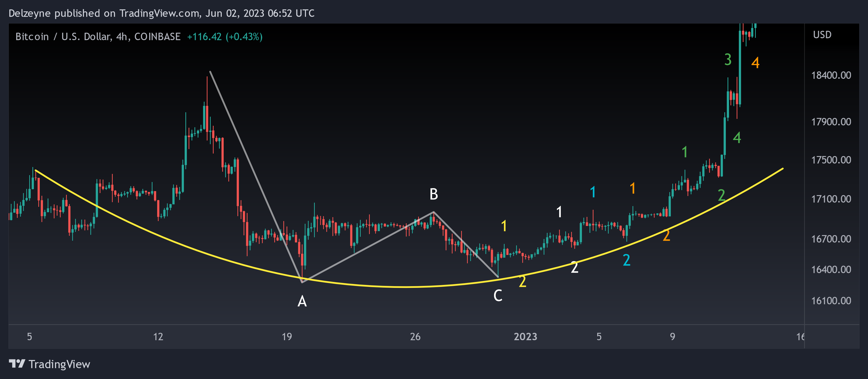Screen dimensions: 868x379
Task: Click the orange wave label 2
Action: (x=666, y=235)
